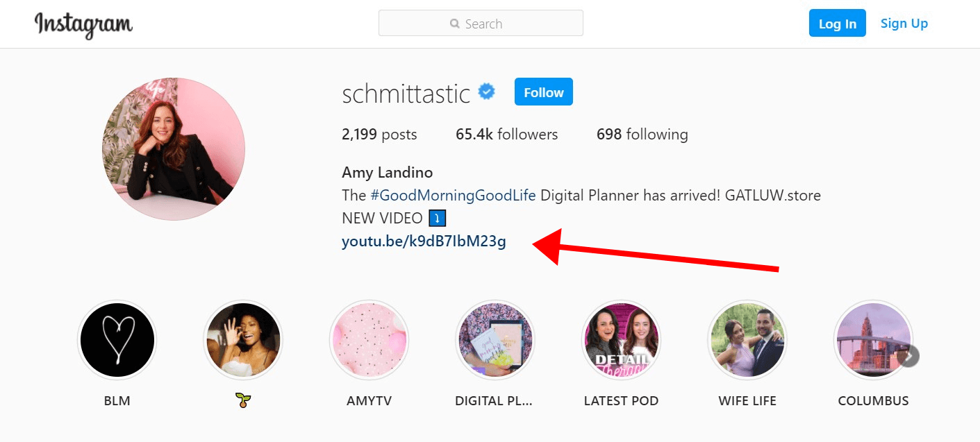Open the AMYTV story highlight
Screen dimensions: 980x442
tap(369, 339)
